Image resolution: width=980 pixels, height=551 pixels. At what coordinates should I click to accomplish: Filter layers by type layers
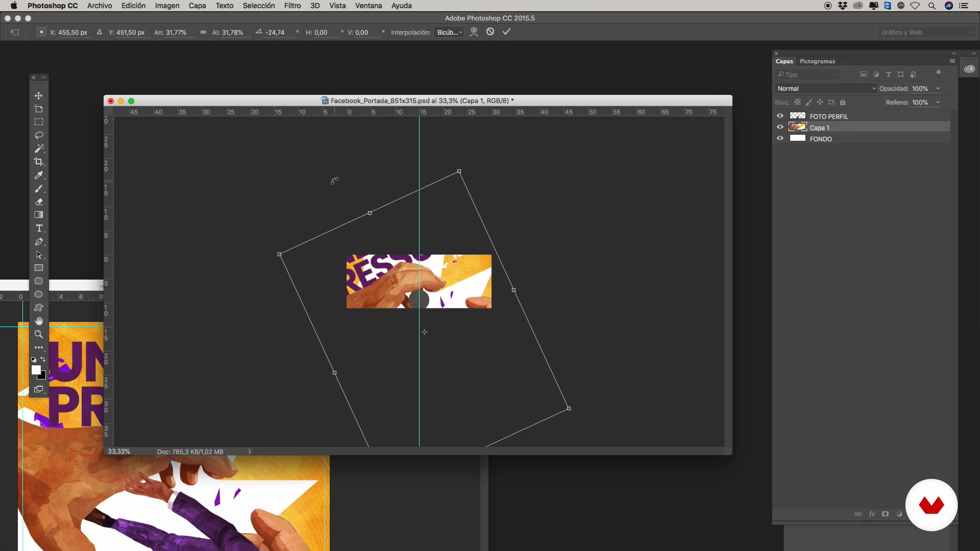(888, 74)
